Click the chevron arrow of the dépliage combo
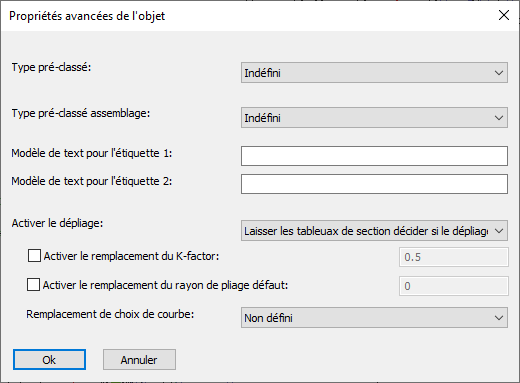The image size is (520, 383). point(499,231)
